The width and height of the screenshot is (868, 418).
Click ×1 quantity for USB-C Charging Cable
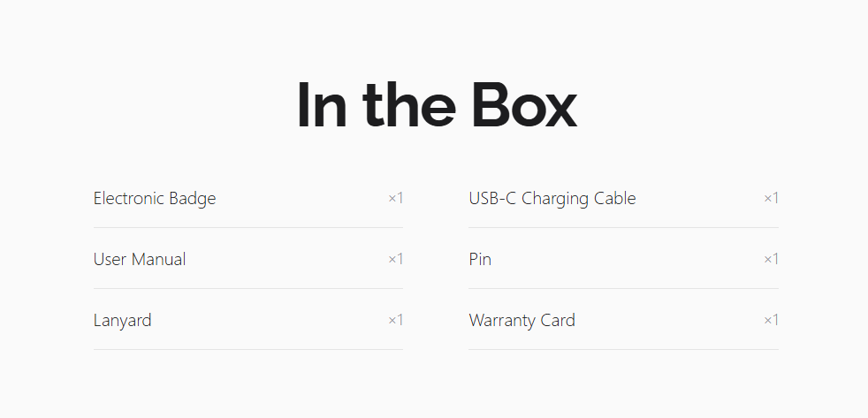[x=771, y=198]
